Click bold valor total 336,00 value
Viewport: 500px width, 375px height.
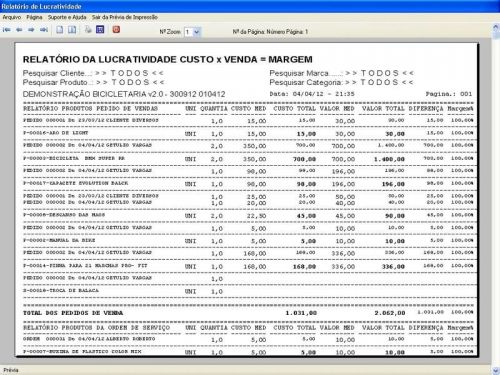tap(393, 267)
